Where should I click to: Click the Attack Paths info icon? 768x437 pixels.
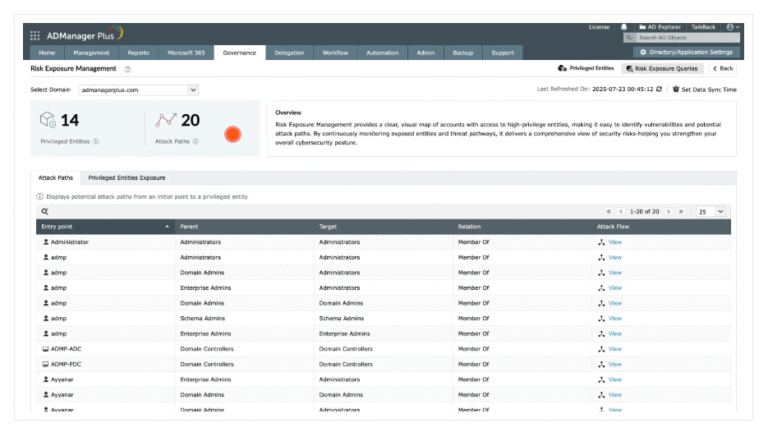(x=195, y=142)
